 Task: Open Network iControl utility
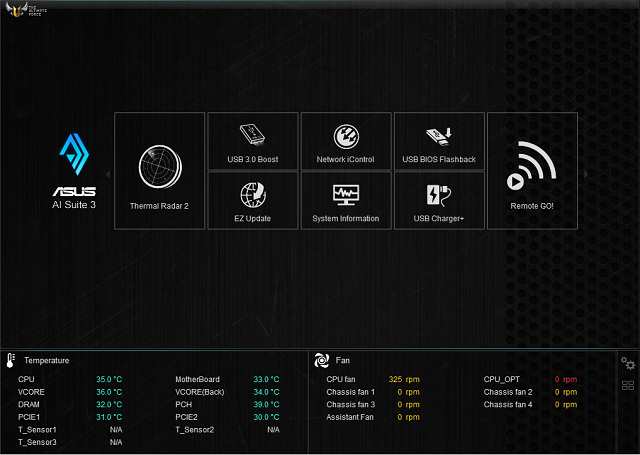coord(346,141)
